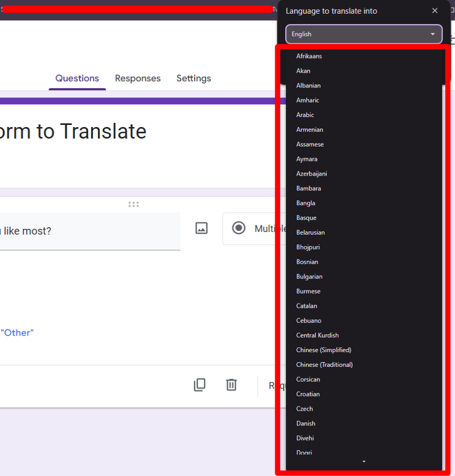The width and height of the screenshot is (455, 476).
Task: Close the Language to translate into dialog
Action: point(434,11)
